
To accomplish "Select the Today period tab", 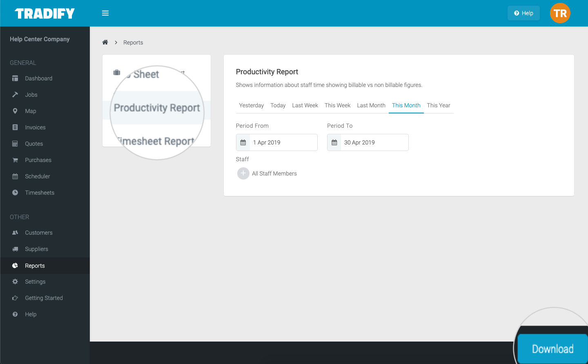I will [278, 105].
